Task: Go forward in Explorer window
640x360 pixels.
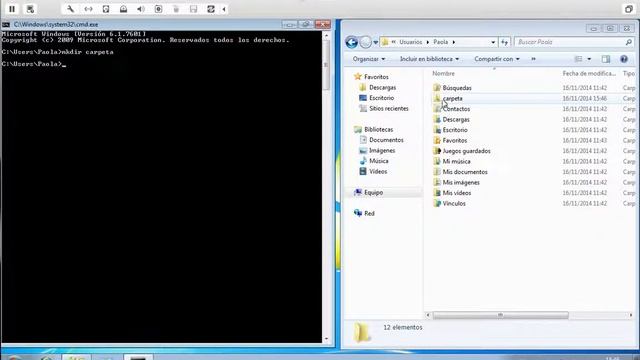Action: click(366, 42)
